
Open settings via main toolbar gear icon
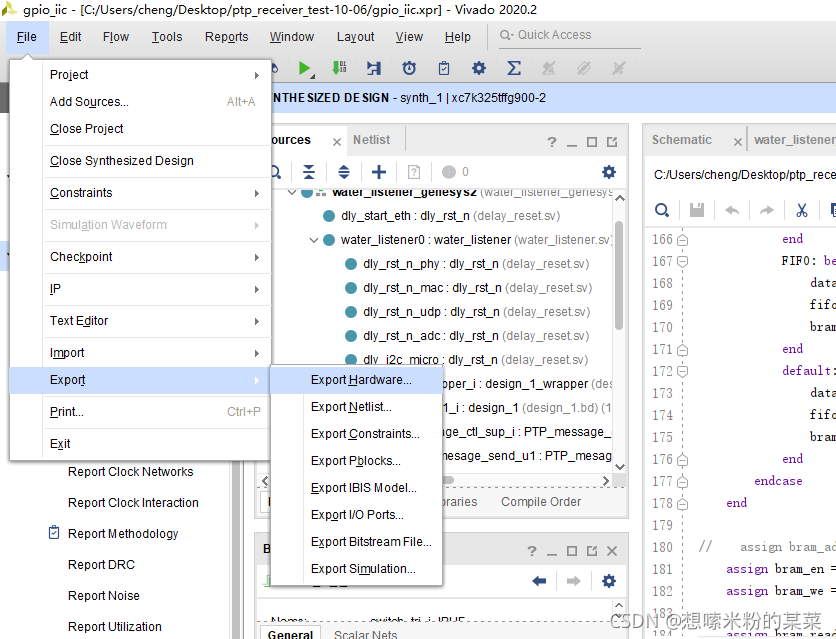479,68
